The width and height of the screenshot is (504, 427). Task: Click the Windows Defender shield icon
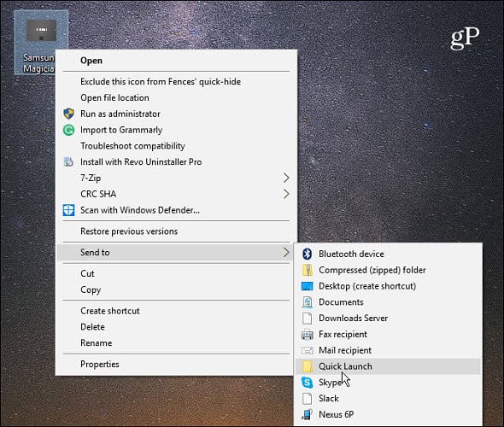click(68, 210)
